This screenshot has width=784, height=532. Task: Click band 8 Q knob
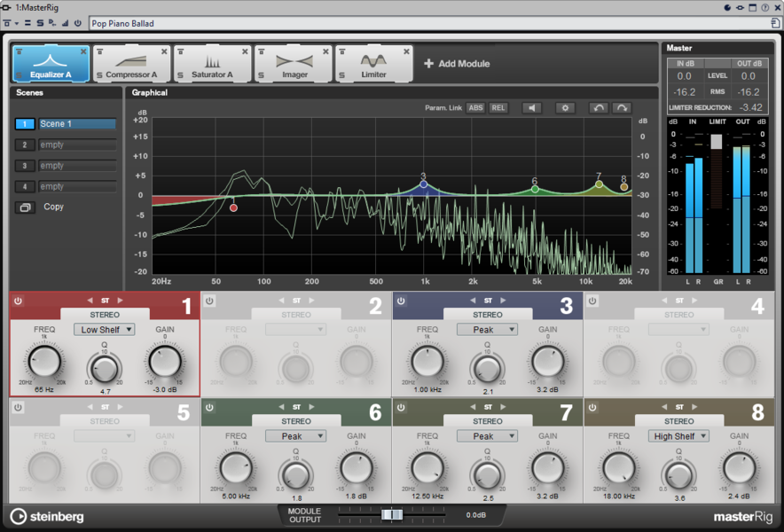[679, 475]
